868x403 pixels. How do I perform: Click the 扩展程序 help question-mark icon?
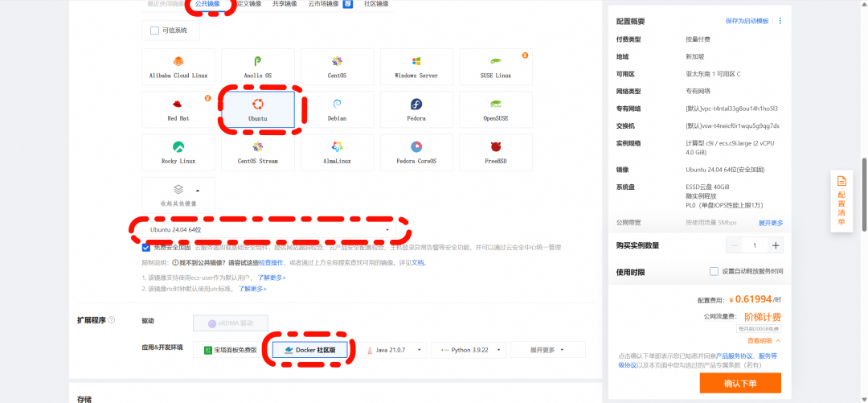pos(111,320)
